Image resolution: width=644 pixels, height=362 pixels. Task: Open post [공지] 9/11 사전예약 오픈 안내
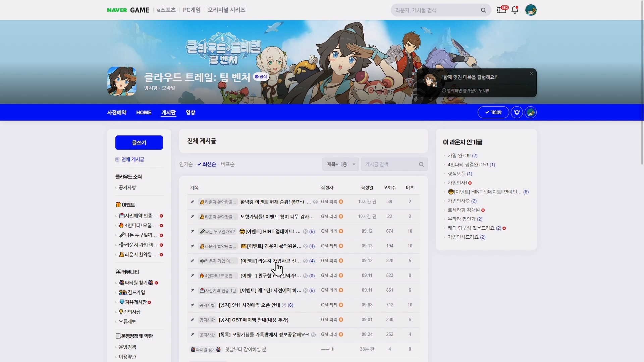(x=249, y=305)
